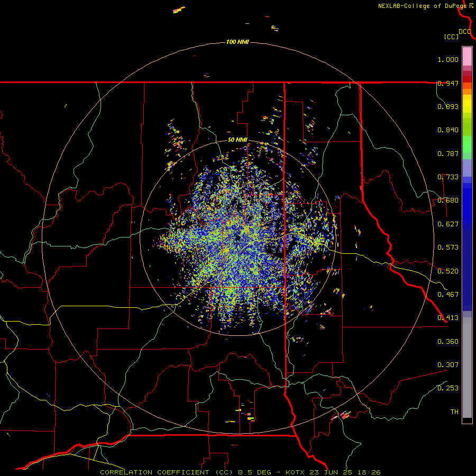Click the 0.413 color scale label

[448, 318]
